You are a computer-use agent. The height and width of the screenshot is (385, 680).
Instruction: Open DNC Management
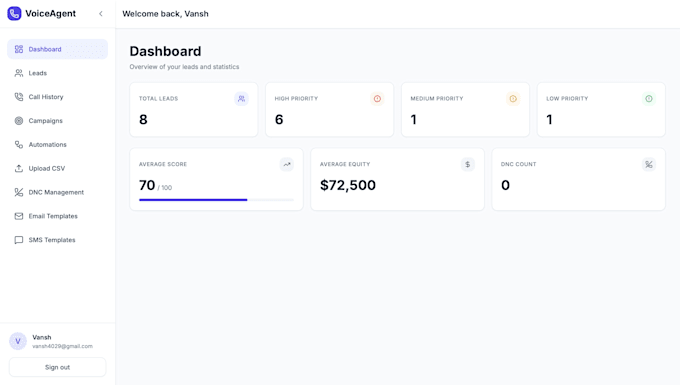pos(57,192)
